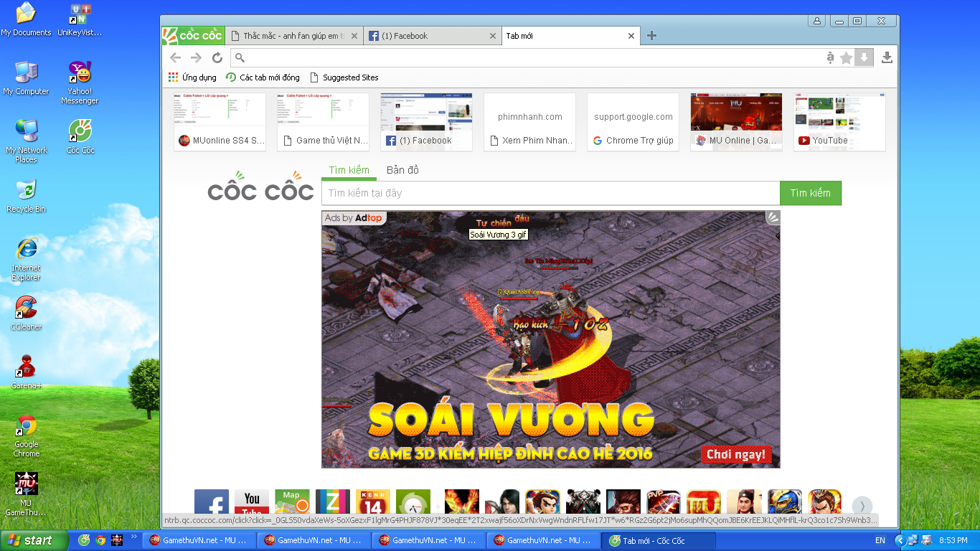Click the Chơi ngay! ad button
This screenshot has width=980, height=551.
pos(736,454)
